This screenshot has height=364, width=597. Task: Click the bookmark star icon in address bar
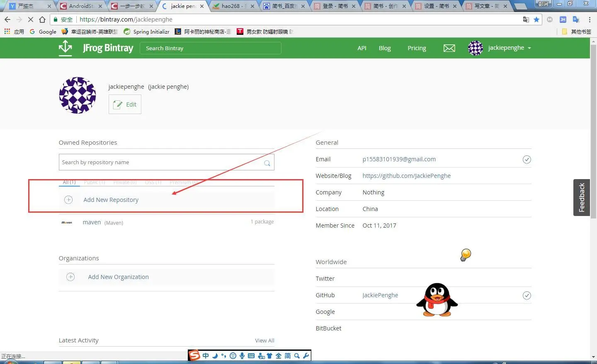(536, 19)
